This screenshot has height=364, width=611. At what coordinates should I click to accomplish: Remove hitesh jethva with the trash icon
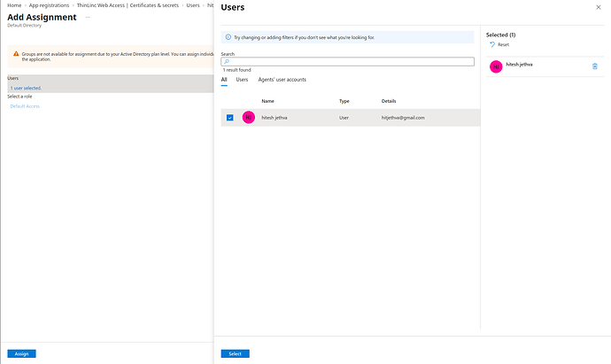point(595,66)
